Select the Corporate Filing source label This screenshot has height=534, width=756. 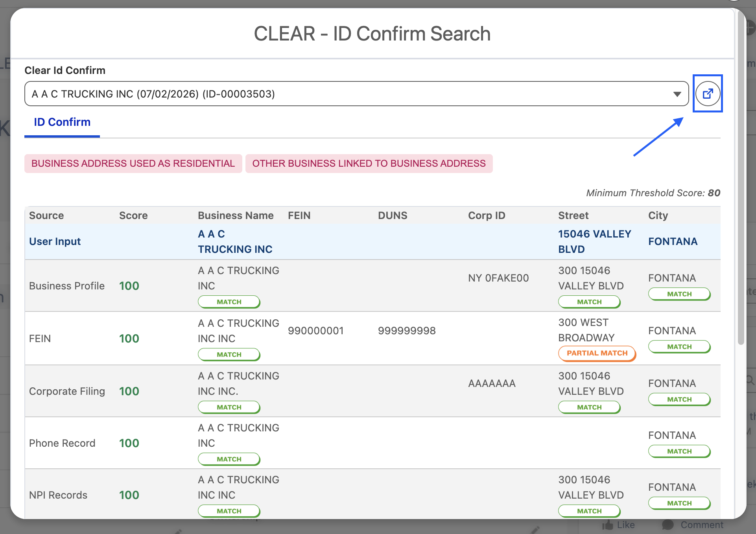pyautogui.click(x=67, y=391)
